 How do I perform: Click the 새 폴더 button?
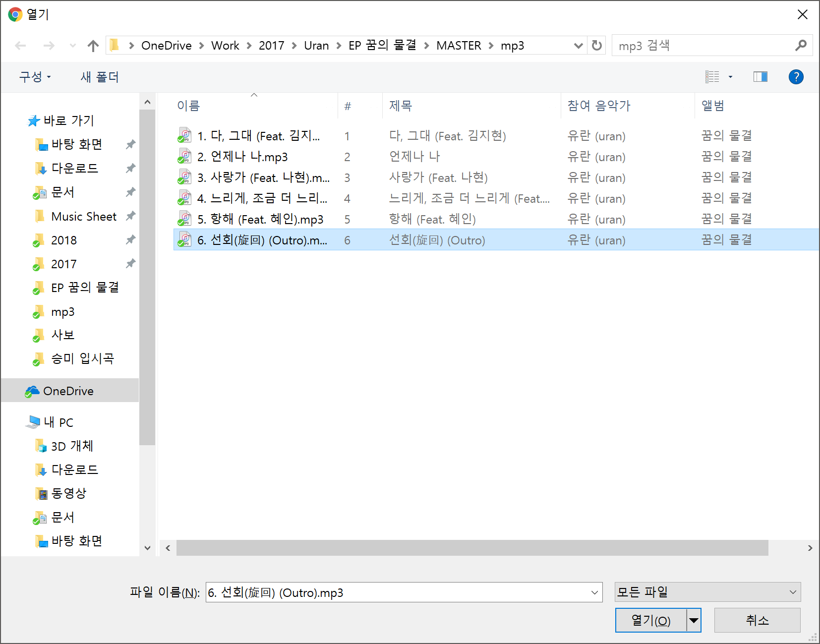(100, 77)
